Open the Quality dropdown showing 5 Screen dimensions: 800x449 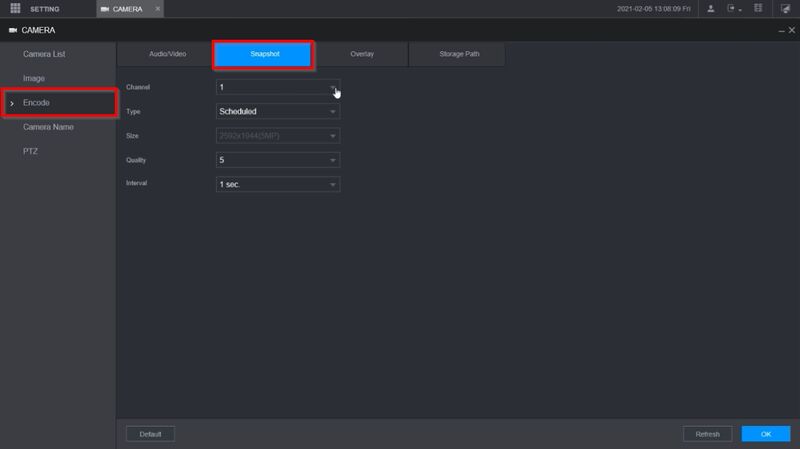(x=278, y=160)
